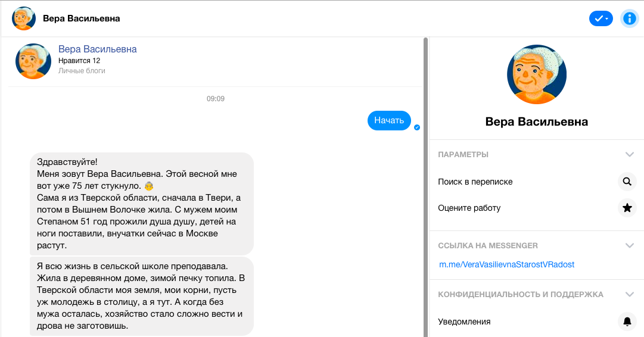Viewport: 644px width, 337px height.
Task: Click the message starting with 'Здравствуйте!'
Action: 141,203
